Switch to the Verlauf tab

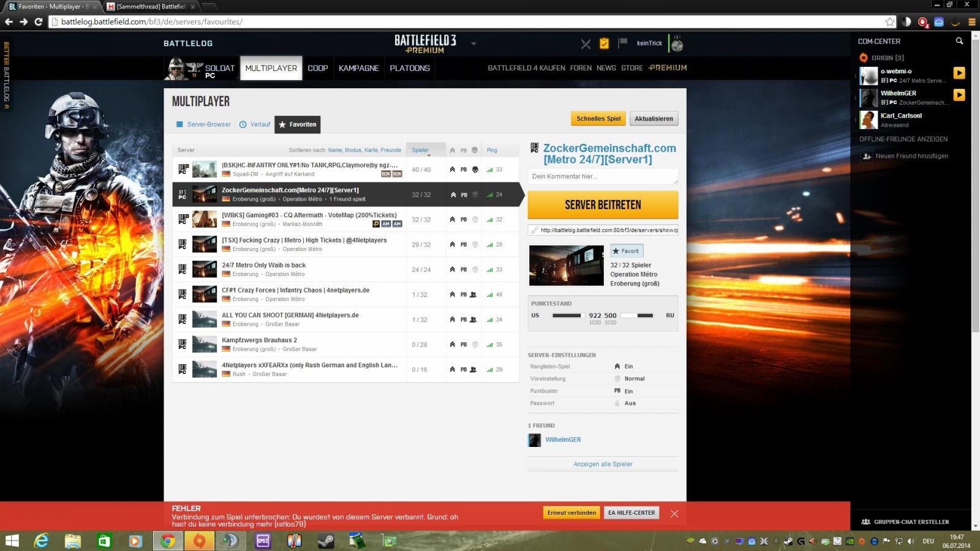pyautogui.click(x=255, y=124)
